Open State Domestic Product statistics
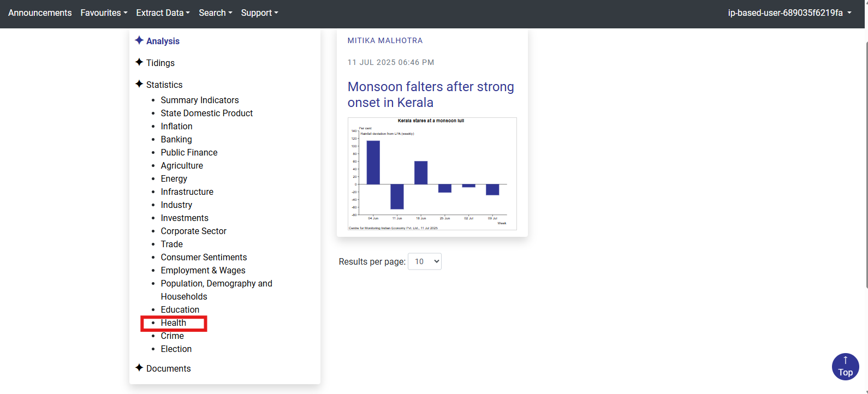868x394 pixels. click(x=207, y=113)
